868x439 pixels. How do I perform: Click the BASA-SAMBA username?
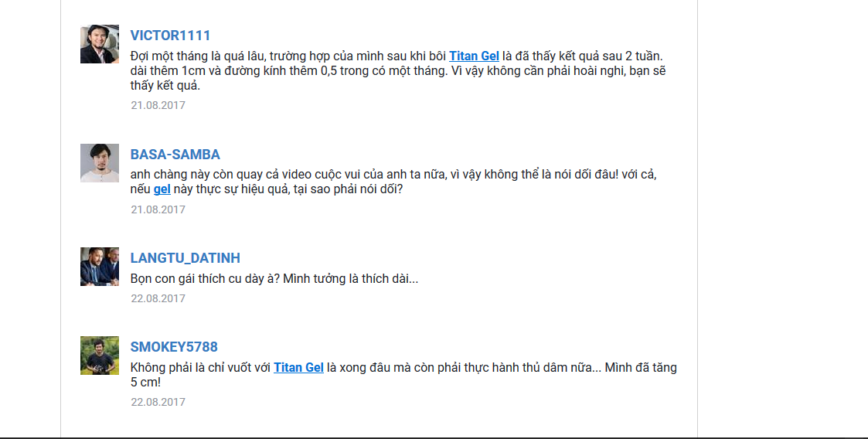click(x=175, y=155)
